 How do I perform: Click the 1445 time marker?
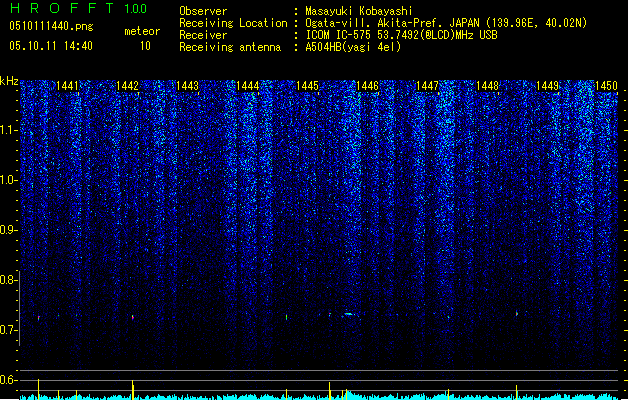tap(307, 86)
